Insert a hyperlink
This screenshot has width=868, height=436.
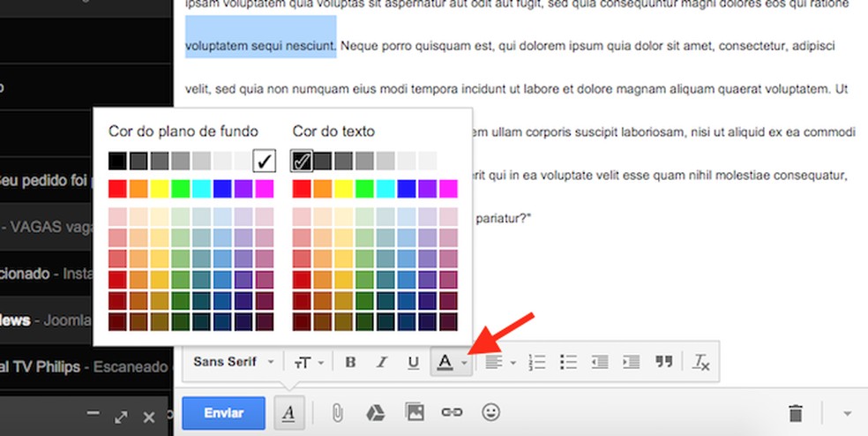452,412
